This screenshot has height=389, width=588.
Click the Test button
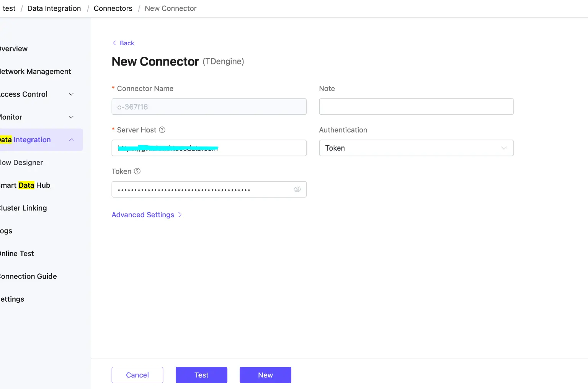[201, 375]
